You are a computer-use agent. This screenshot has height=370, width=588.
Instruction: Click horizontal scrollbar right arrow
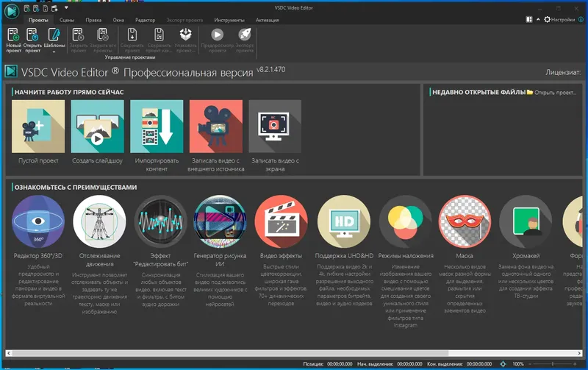[x=579, y=353]
